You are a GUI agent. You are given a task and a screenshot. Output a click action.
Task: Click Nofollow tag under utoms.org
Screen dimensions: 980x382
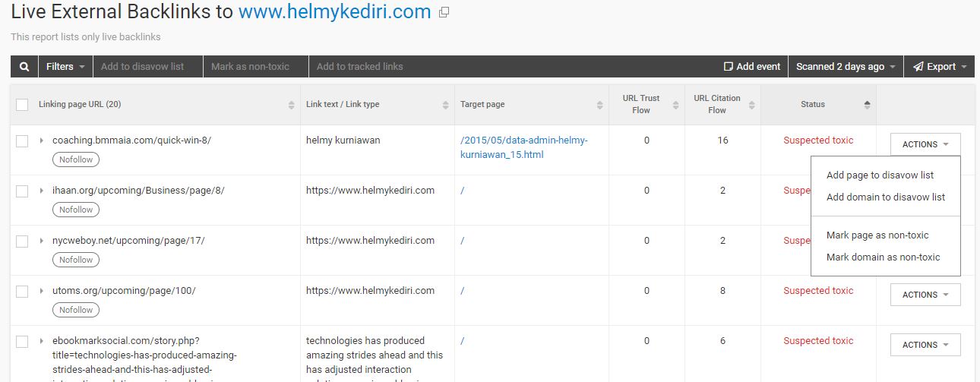[x=76, y=310]
